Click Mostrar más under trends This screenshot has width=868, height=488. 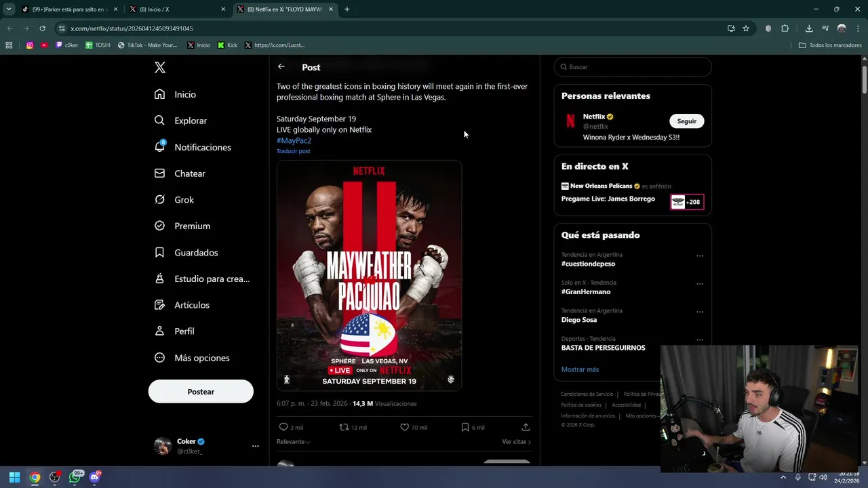pyautogui.click(x=580, y=369)
